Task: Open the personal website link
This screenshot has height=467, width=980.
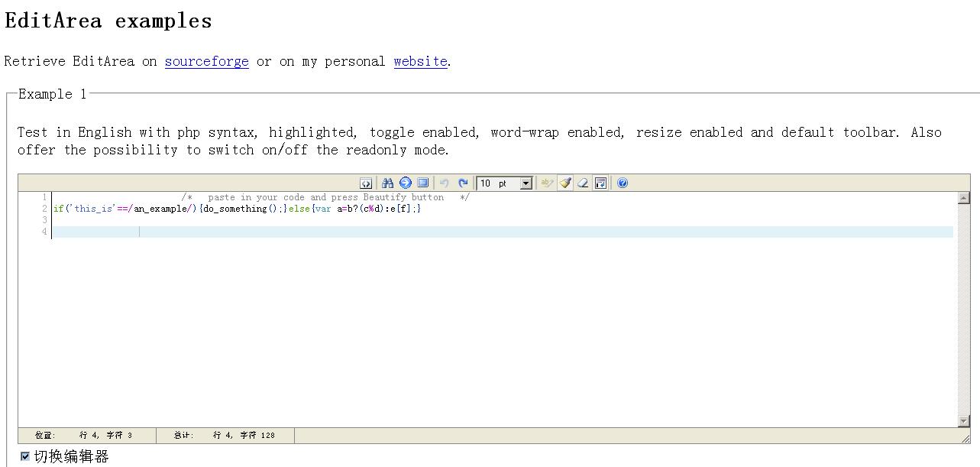Action: [x=420, y=61]
